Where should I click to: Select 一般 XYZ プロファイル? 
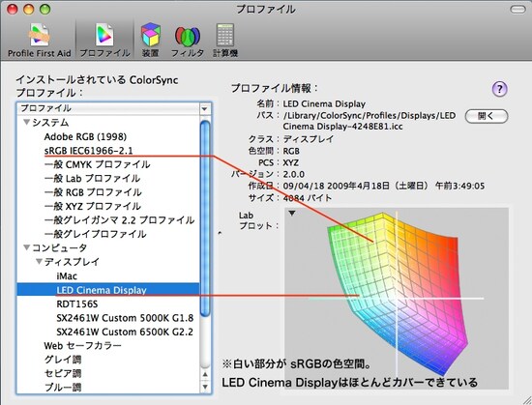(92, 206)
